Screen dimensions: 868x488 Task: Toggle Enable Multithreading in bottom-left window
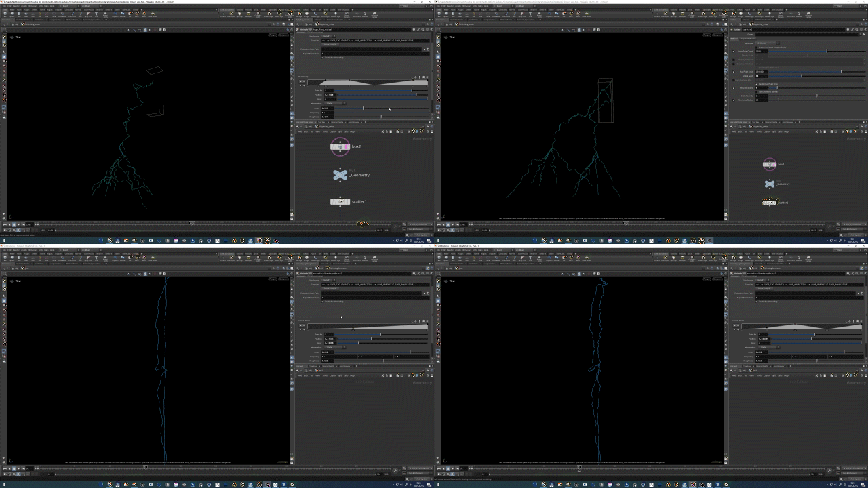[322, 302]
